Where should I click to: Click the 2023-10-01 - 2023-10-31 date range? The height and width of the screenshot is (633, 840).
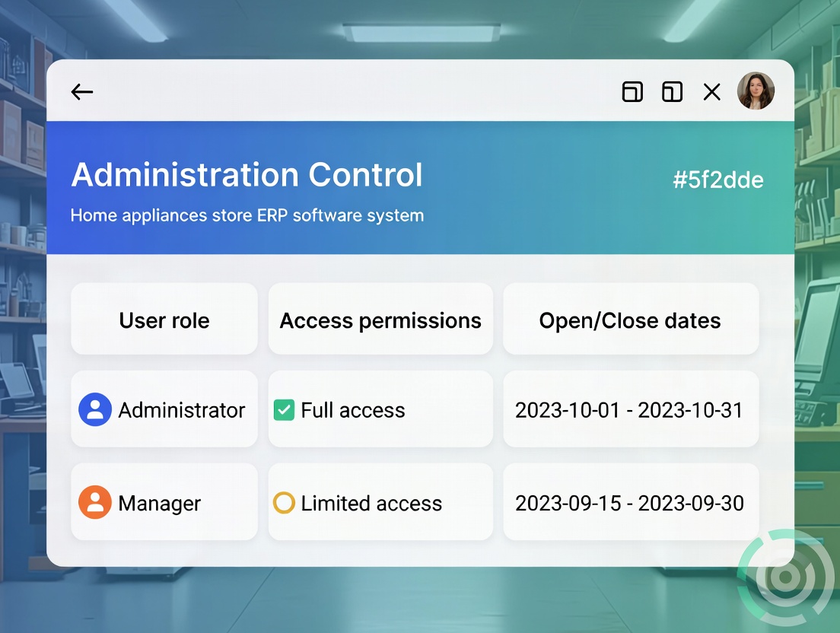click(628, 410)
